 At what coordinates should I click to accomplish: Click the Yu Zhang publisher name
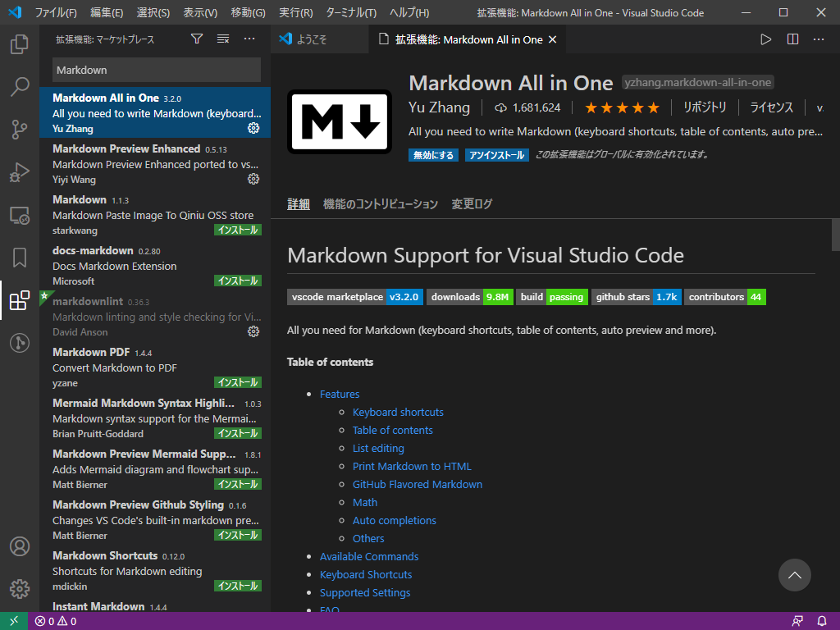pyautogui.click(x=439, y=107)
